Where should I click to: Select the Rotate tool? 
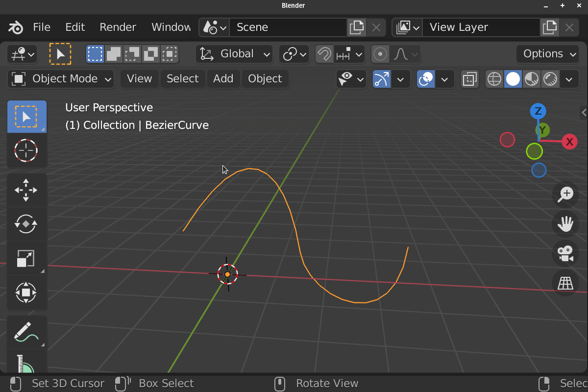point(26,224)
